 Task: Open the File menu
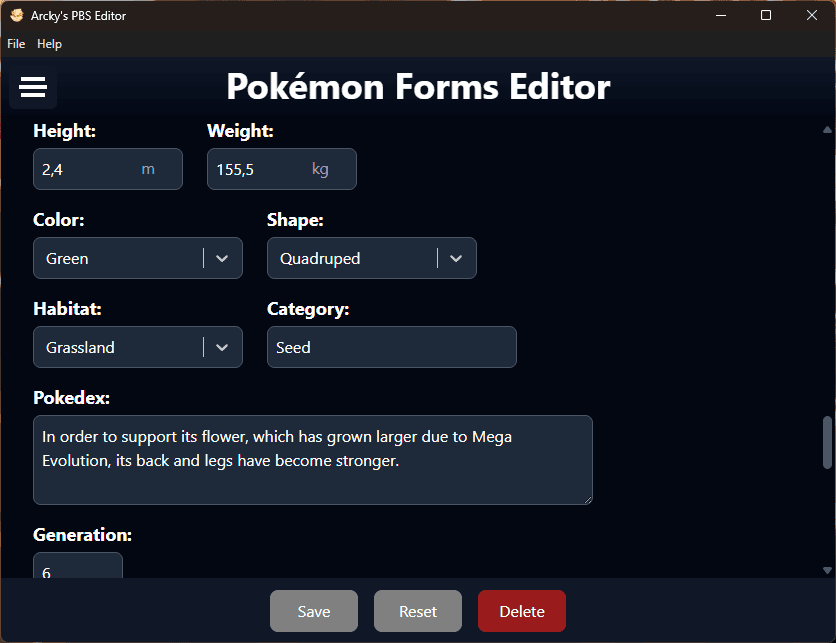(x=16, y=44)
